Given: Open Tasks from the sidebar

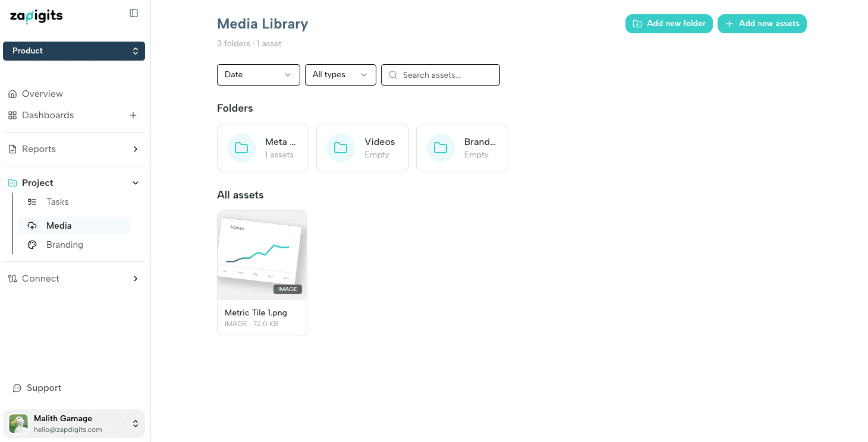Looking at the screenshot, I should point(57,201).
